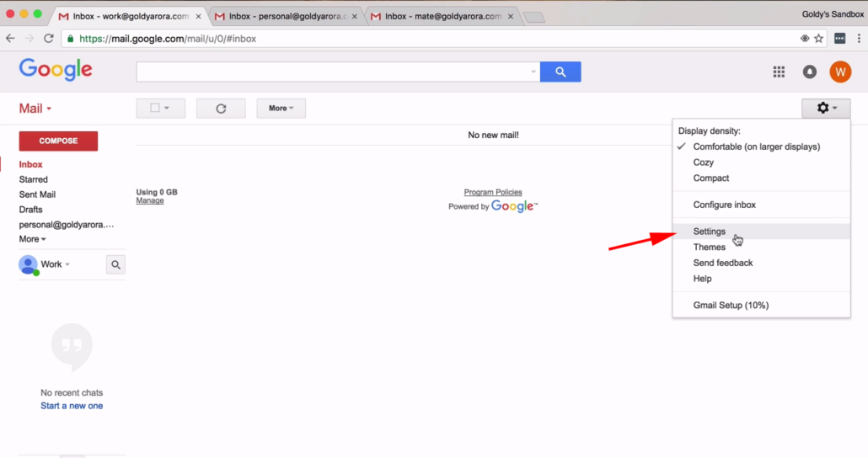
Task: Switch to personal@goldyarora inbox tab
Action: click(287, 17)
